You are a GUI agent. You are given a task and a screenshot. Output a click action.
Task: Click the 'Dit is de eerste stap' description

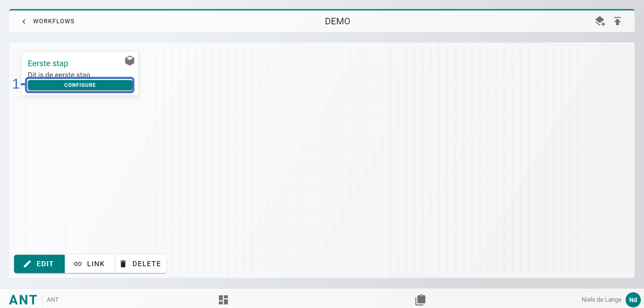(59, 74)
